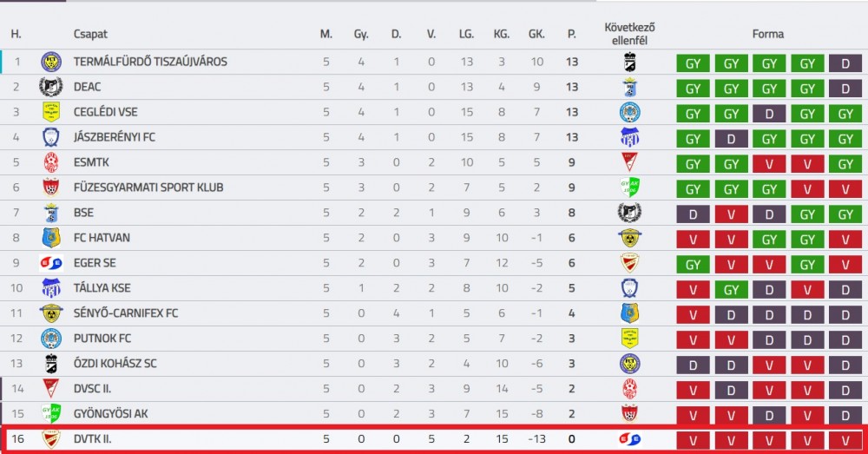Click the Putnok FC team name
The height and width of the screenshot is (454, 868).
pos(102,339)
